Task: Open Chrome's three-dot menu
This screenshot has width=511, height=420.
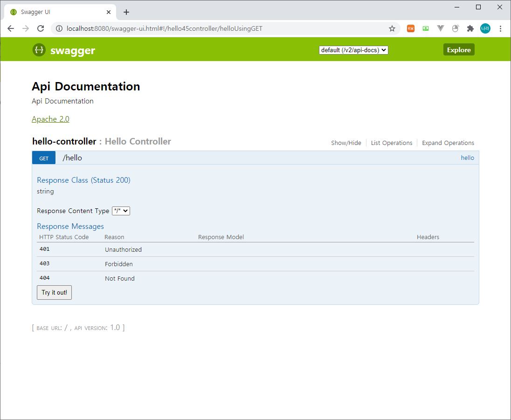Action: click(500, 29)
